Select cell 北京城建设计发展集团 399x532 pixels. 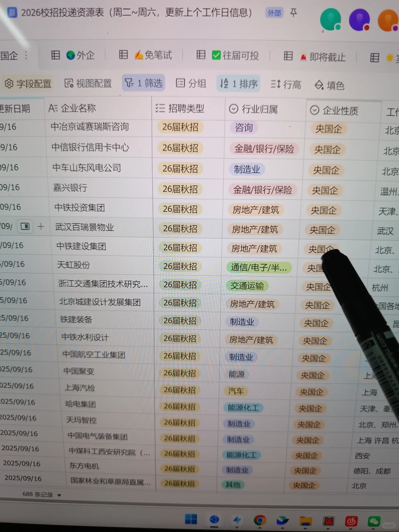(100, 302)
